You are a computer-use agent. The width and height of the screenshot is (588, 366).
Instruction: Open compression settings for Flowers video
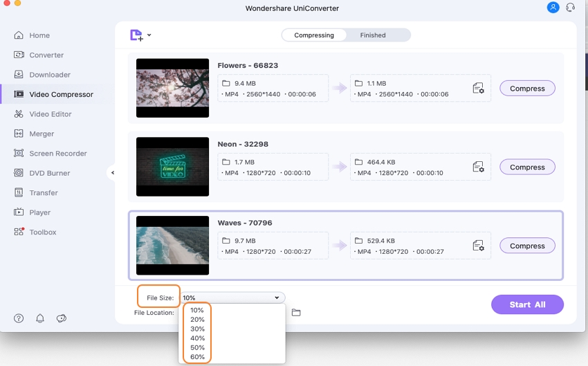[x=478, y=89]
